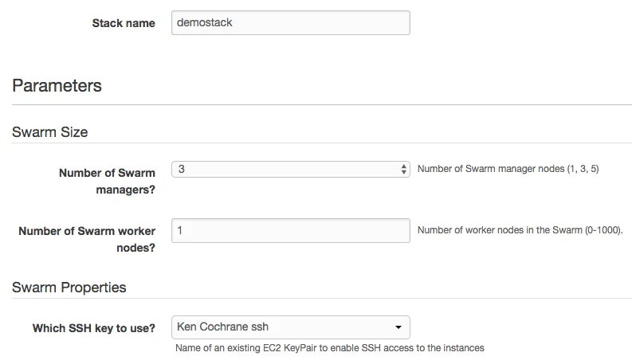Click the Swarm Size section heading

(x=50, y=132)
